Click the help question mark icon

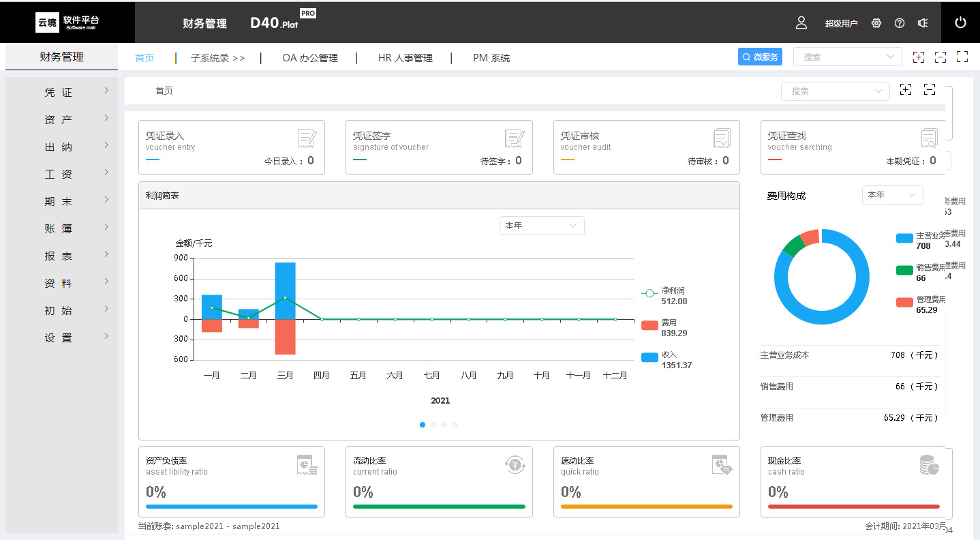(x=900, y=23)
